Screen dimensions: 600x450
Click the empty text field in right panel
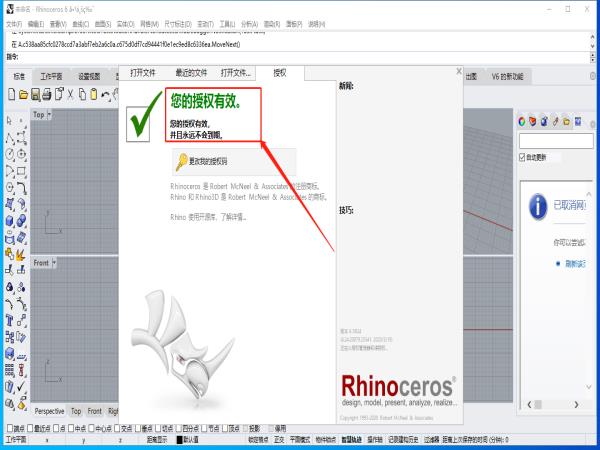(556, 141)
